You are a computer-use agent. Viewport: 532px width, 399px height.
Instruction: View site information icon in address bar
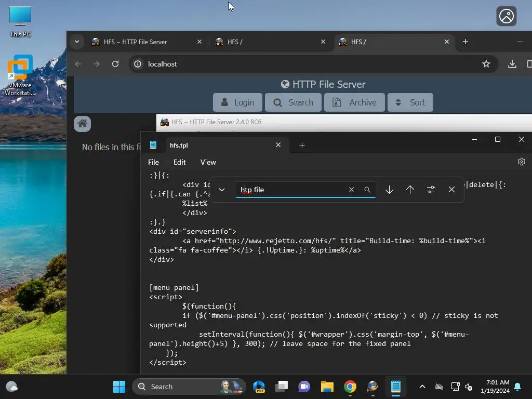click(138, 64)
